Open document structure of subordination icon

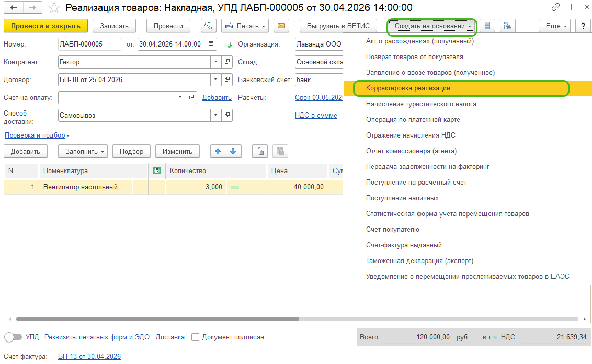click(x=508, y=26)
